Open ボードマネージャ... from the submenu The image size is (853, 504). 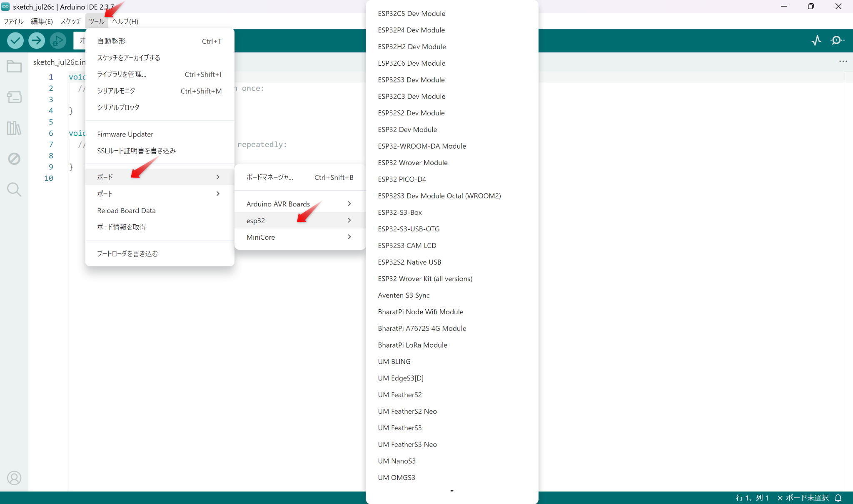(x=300, y=177)
